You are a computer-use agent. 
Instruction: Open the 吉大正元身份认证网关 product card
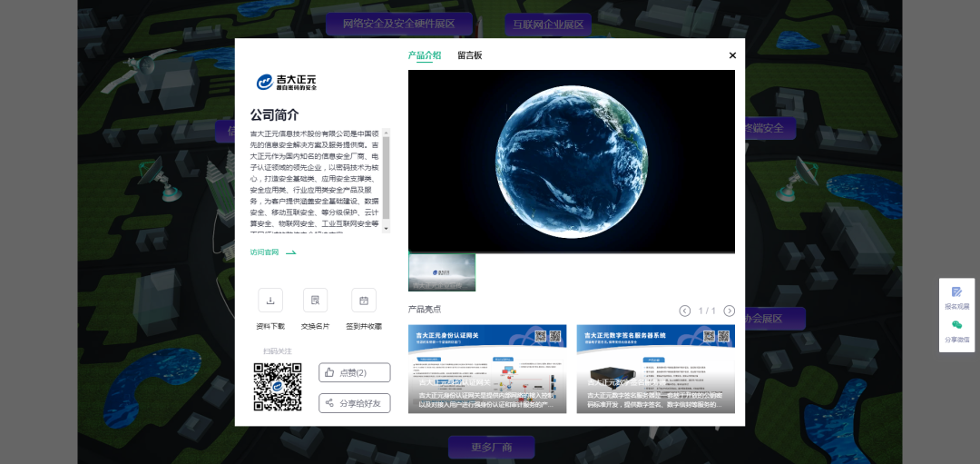pyautogui.click(x=486, y=369)
